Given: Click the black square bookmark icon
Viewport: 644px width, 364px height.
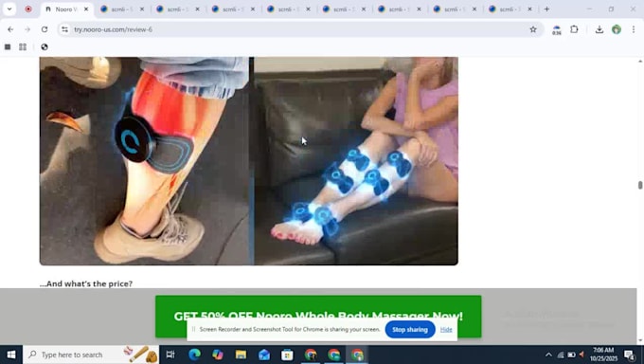Looking at the screenshot, I should click(8, 46).
